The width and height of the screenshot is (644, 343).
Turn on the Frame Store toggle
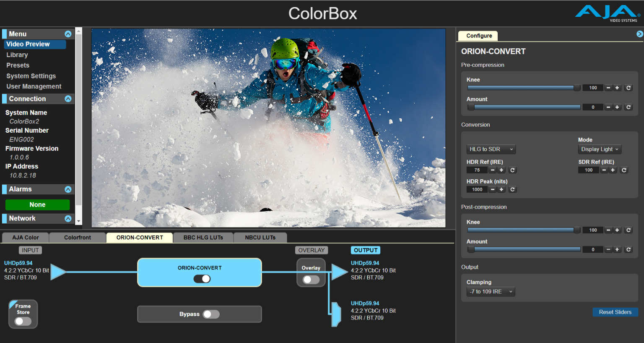click(x=23, y=321)
